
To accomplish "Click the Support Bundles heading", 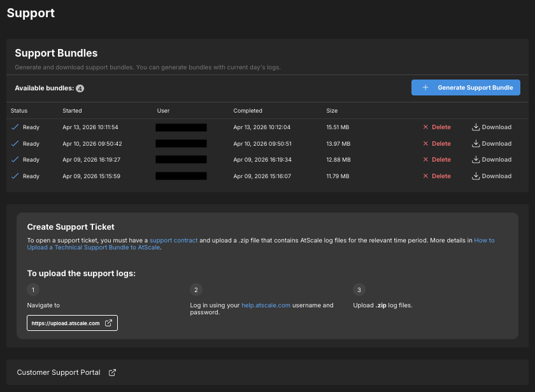I will [56, 53].
